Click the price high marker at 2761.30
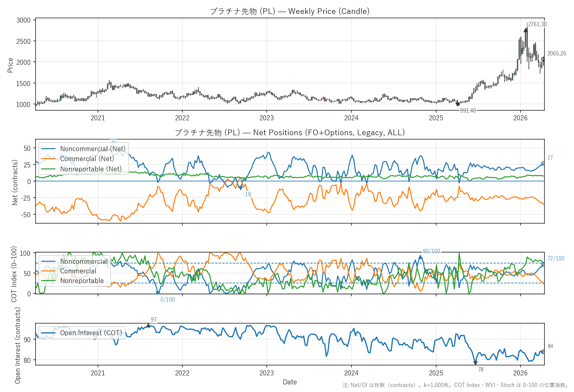Image resolution: width=574 pixels, height=392 pixels. pyautogui.click(x=526, y=30)
